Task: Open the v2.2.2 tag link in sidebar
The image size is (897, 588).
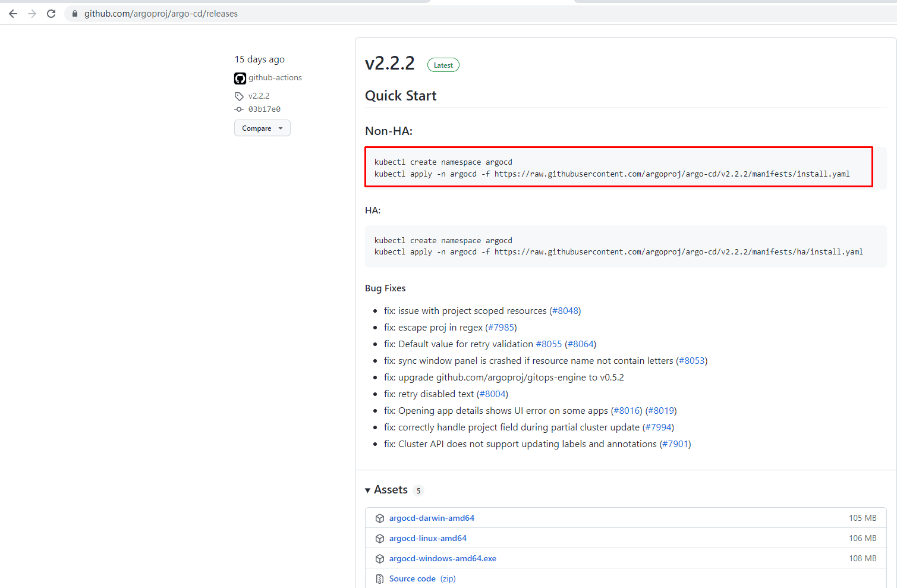Action: tap(259, 96)
